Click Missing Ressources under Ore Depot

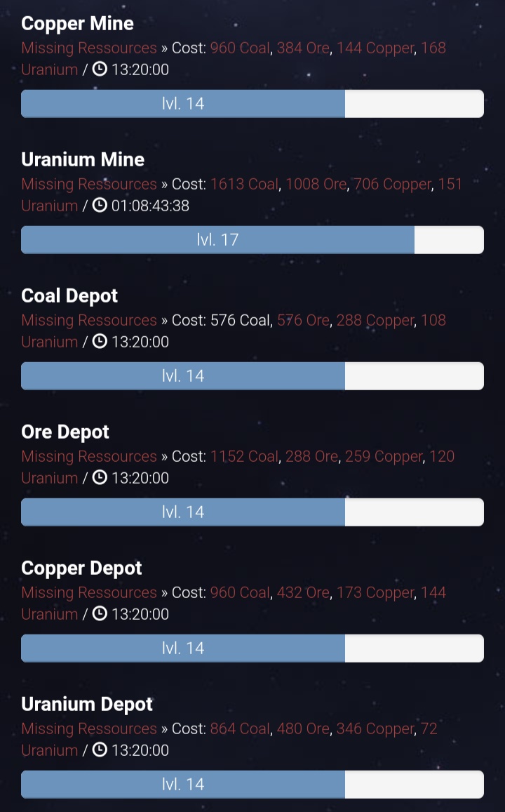pyautogui.click(x=89, y=457)
